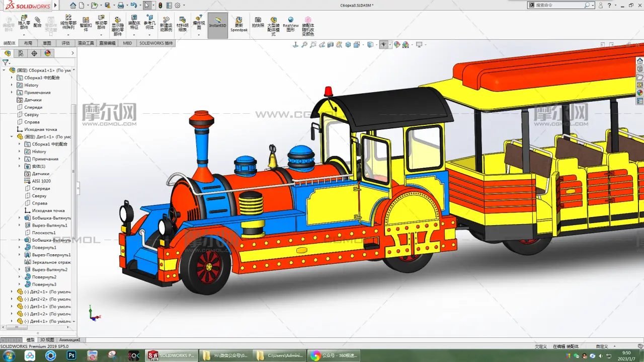Select the PropertyManager panel tab
Screen dimensions: 644x362
pos(21,53)
